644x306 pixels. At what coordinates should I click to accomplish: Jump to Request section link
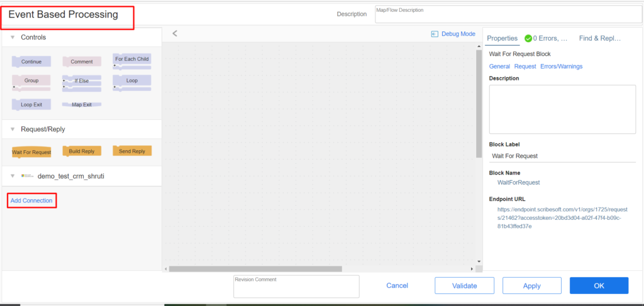[x=525, y=66]
